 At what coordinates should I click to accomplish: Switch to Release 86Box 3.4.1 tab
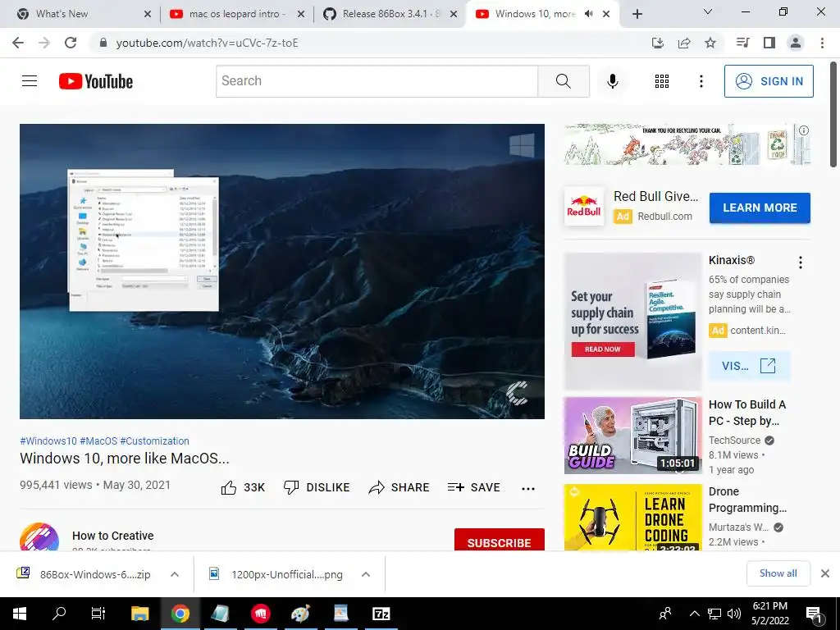point(390,14)
